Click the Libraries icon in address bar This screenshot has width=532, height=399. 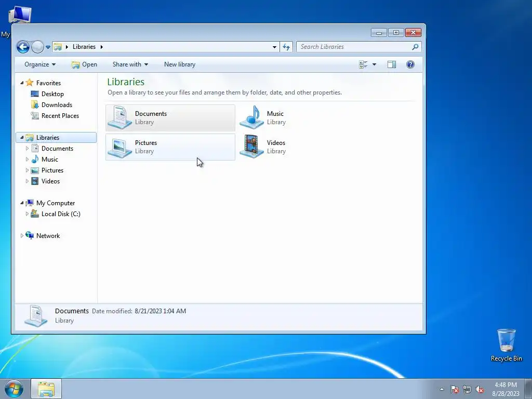(x=58, y=47)
